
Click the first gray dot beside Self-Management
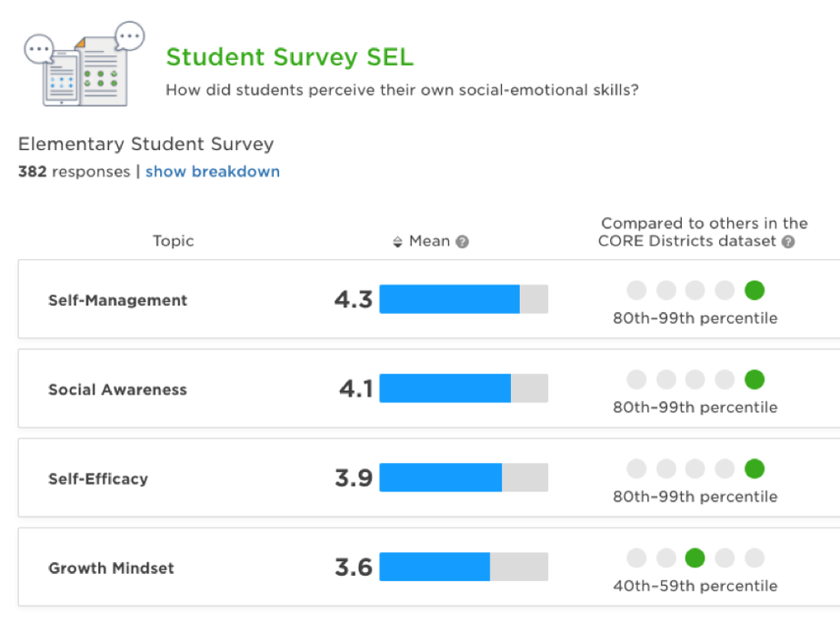pos(636,289)
